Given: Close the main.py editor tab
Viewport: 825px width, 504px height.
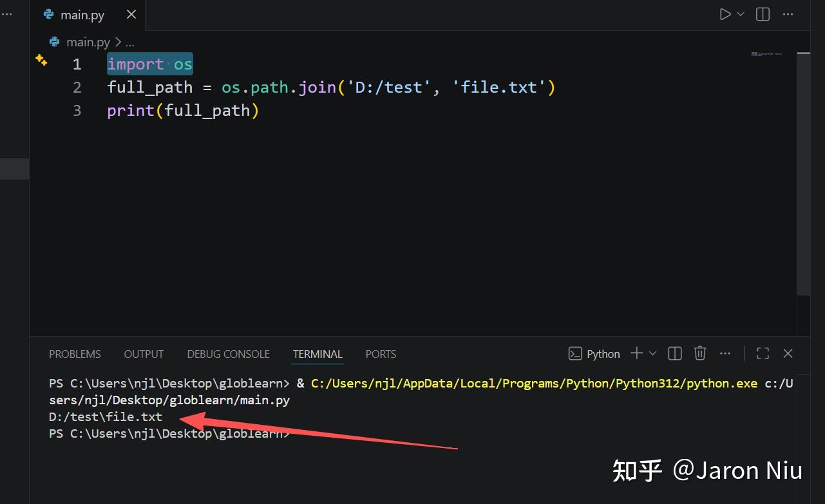Looking at the screenshot, I should point(131,14).
